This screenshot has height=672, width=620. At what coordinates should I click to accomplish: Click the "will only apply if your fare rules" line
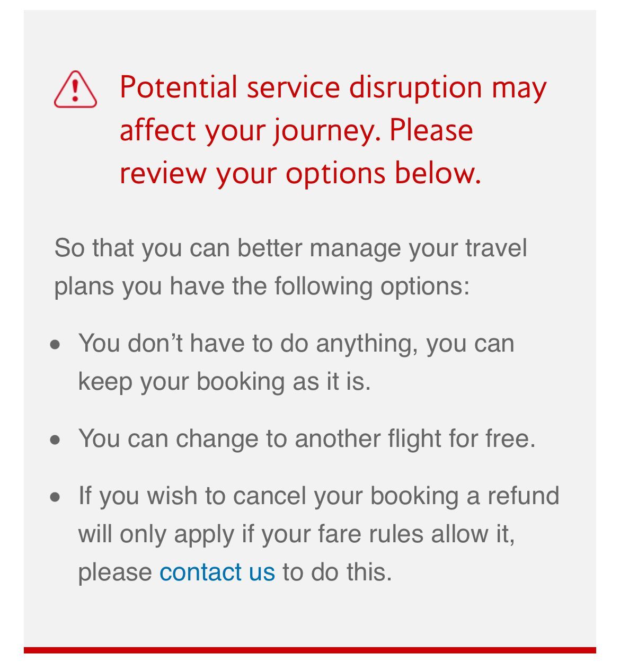296,534
